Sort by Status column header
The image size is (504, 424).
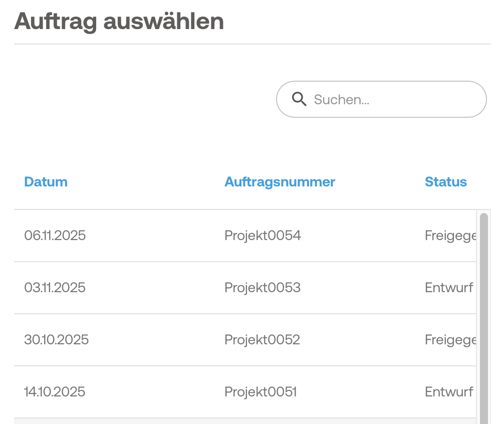coord(445,182)
